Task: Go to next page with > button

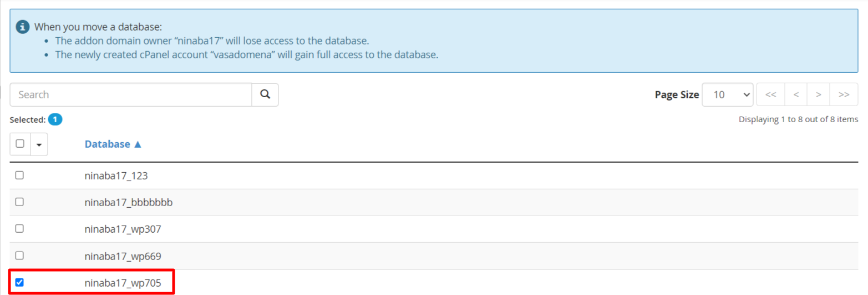Action: [819, 94]
